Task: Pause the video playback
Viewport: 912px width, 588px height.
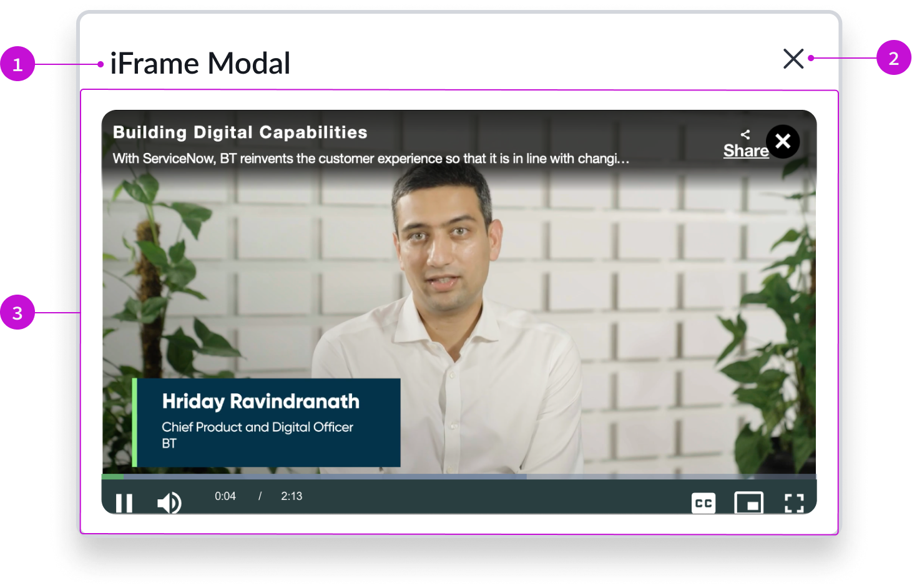Action: pos(124,503)
